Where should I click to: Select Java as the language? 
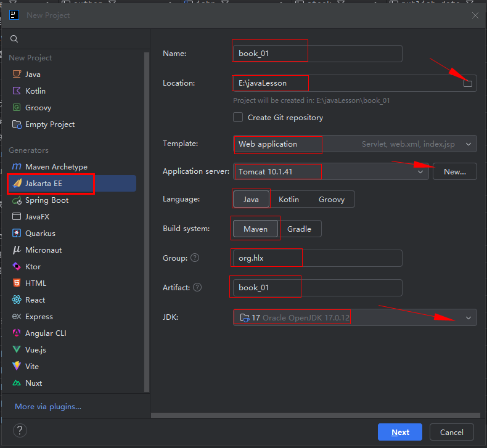coord(251,199)
